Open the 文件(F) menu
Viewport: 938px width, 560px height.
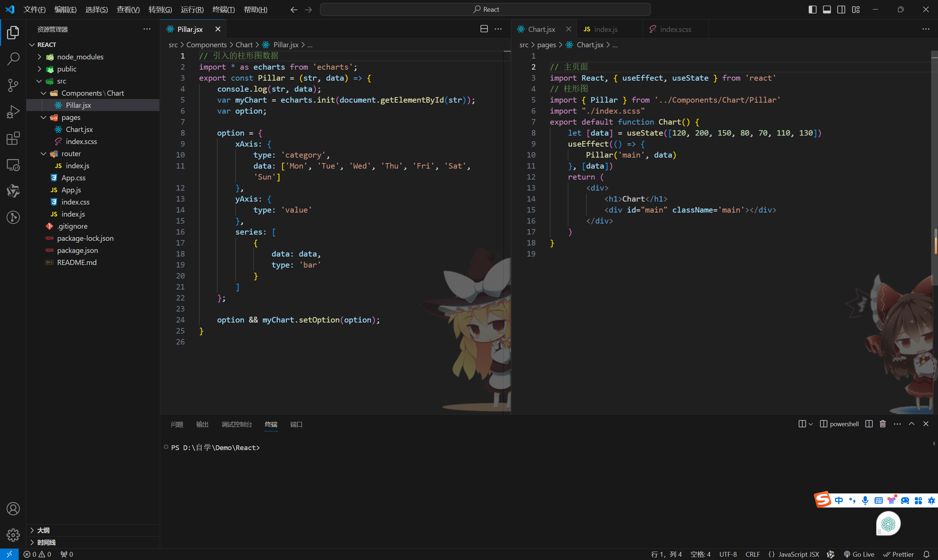(34, 10)
